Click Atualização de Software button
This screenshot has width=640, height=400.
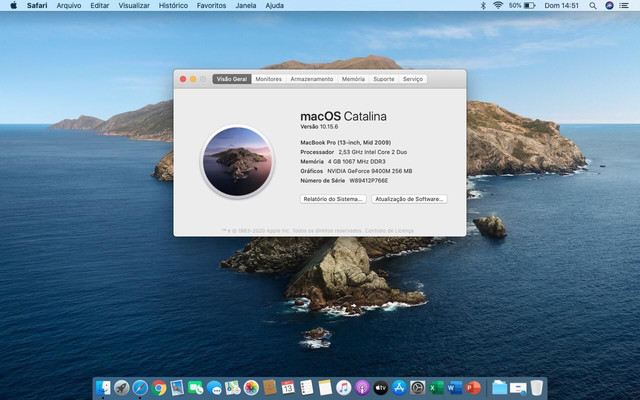coord(409,199)
